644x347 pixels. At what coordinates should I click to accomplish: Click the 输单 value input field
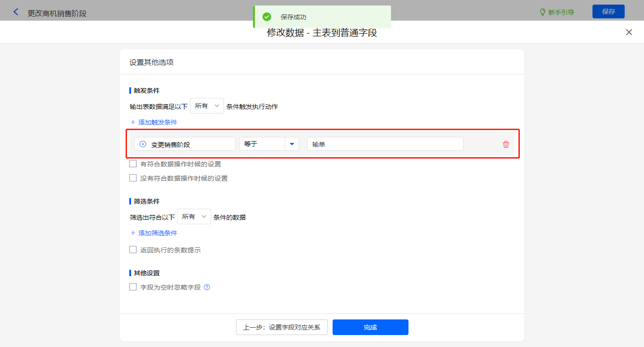coord(385,144)
